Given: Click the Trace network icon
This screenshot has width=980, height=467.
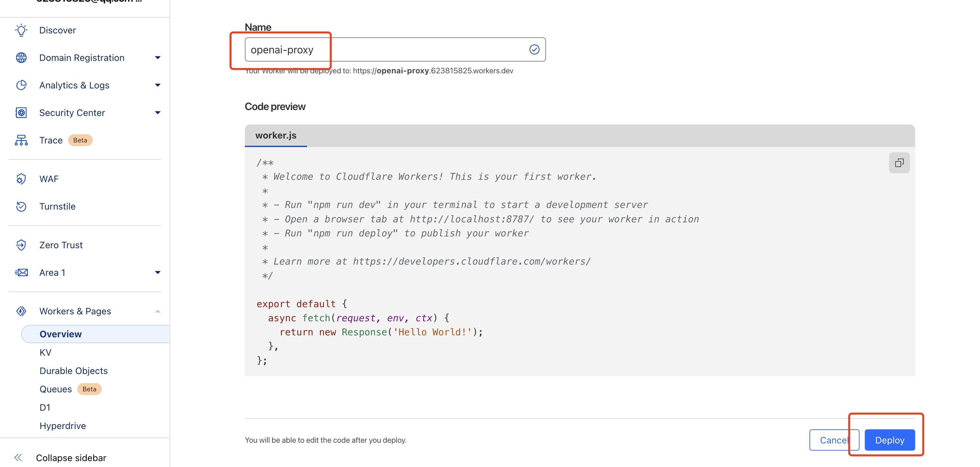Looking at the screenshot, I should [x=21, y=140].
